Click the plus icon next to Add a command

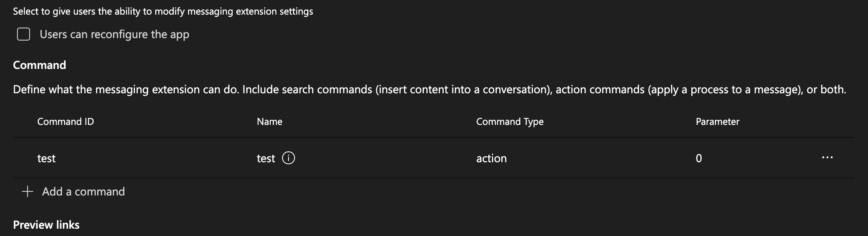point(27,191)
